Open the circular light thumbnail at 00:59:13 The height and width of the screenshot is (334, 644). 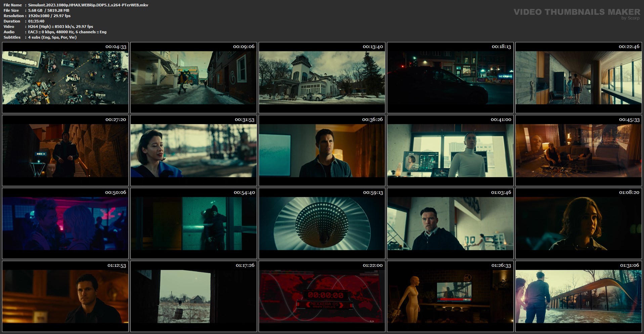pos(322,223)
